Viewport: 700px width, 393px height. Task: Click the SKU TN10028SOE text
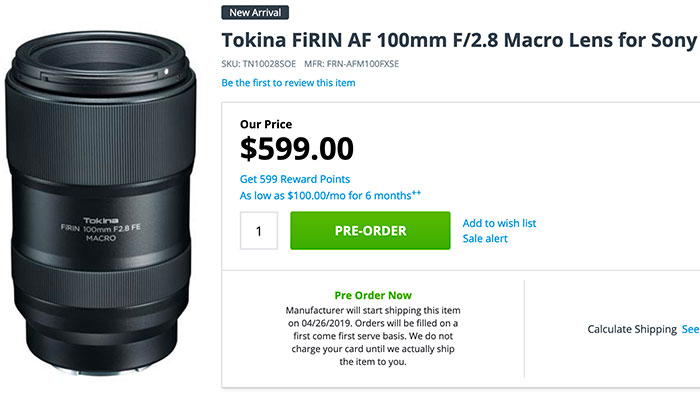pos(258,64)
